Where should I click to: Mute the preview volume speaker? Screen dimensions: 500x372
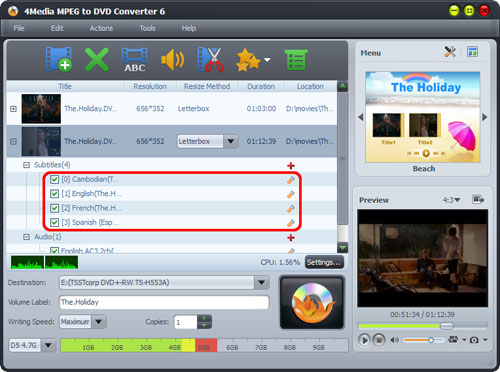tap(395, 340)
